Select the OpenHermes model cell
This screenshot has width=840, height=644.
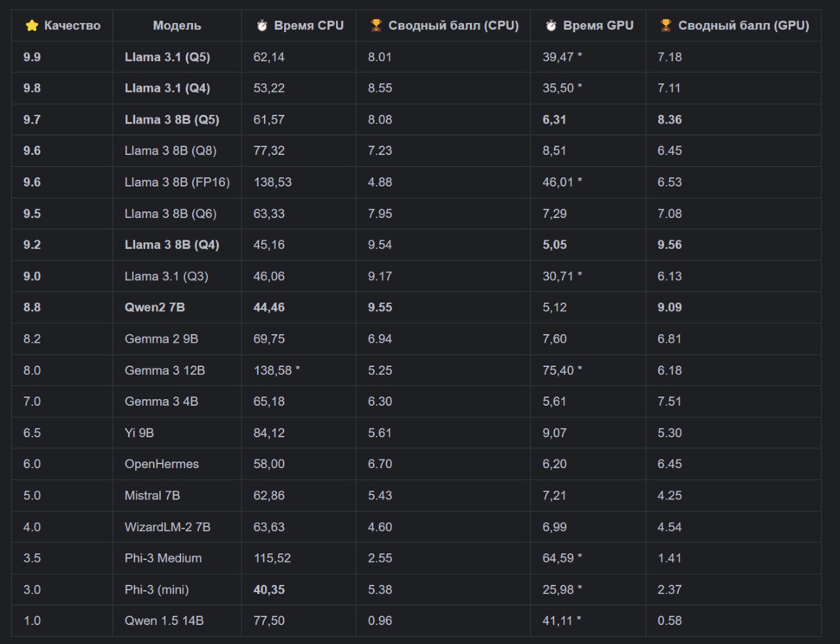pos(161,464)
